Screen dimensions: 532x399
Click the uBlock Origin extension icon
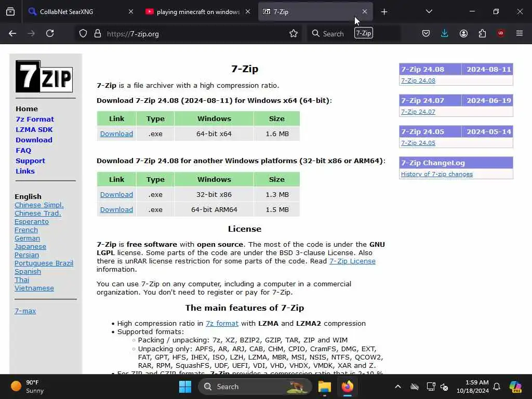pyautogui.click(x=500, y=33)
